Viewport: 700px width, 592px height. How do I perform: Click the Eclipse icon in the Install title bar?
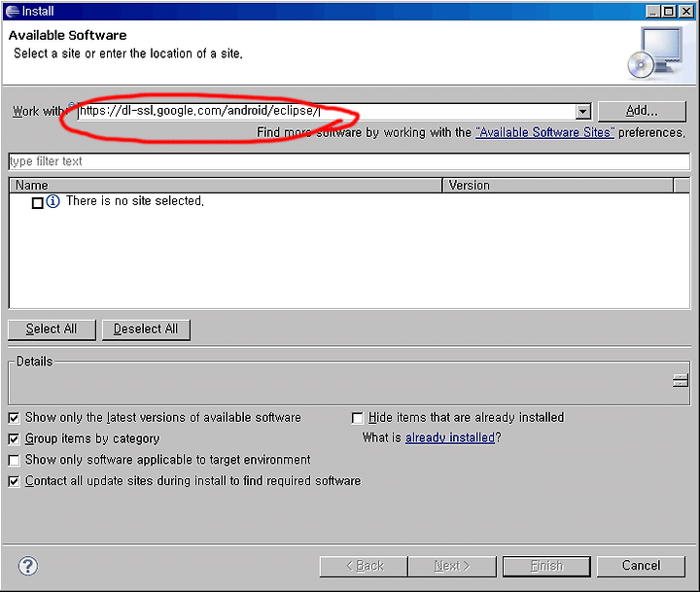coord(12,11)
